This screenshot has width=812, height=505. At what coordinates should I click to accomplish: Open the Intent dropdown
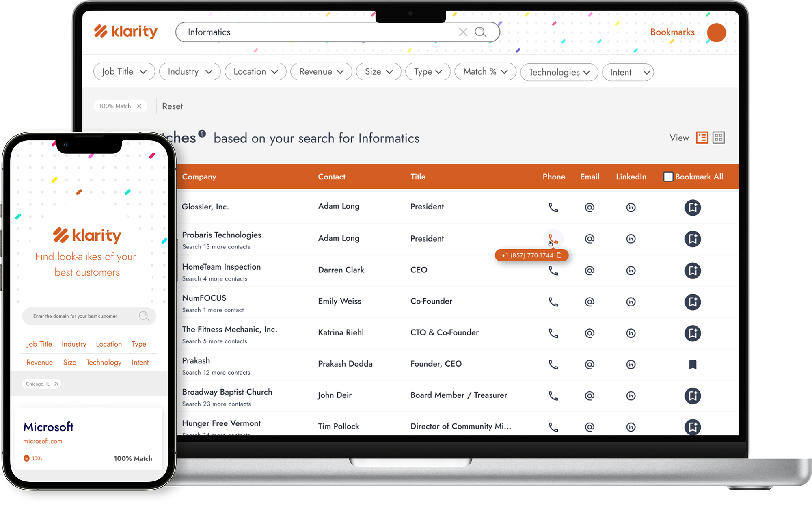(628, 72)
